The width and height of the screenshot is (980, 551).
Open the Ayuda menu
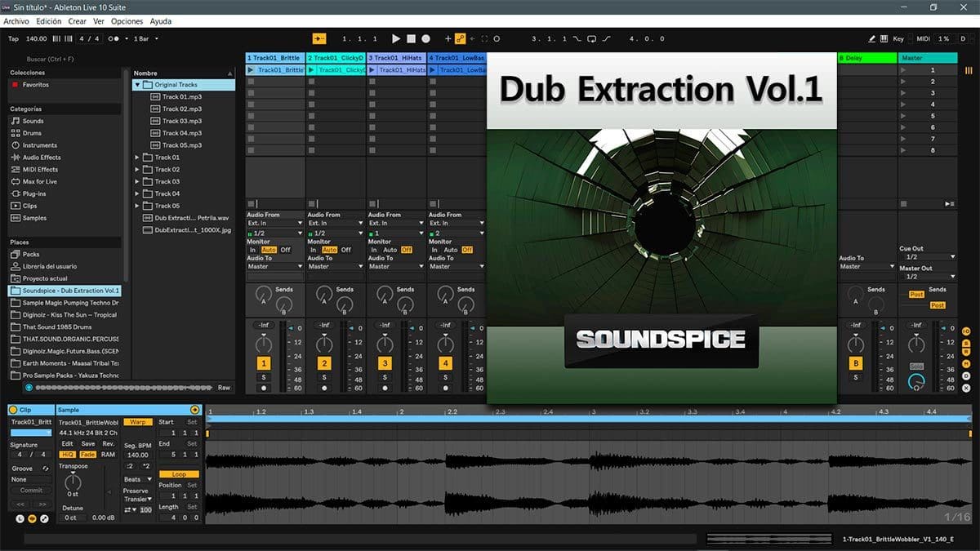pyautogui.click(x=161, y=21)
